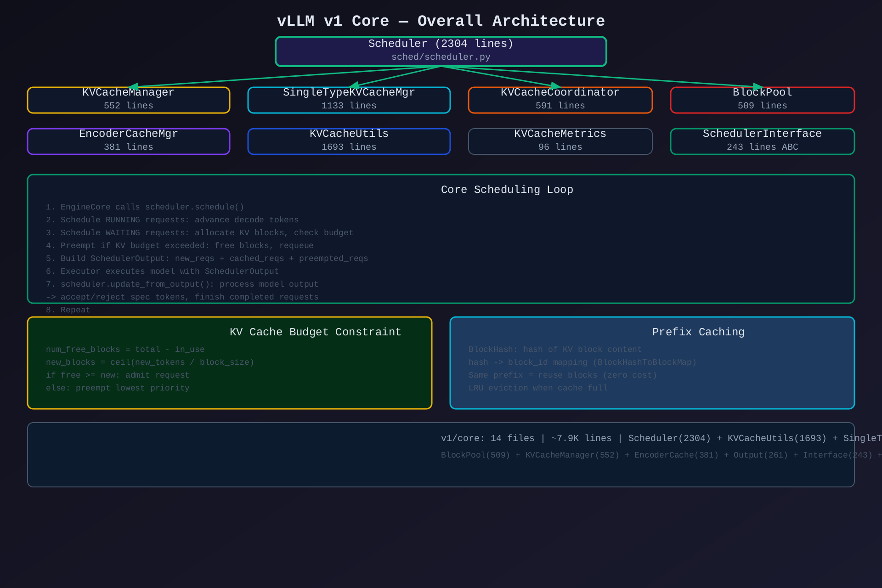Click the arrowhead pointing to BlockPool
The image size is (882, 588).
[758, 86]
